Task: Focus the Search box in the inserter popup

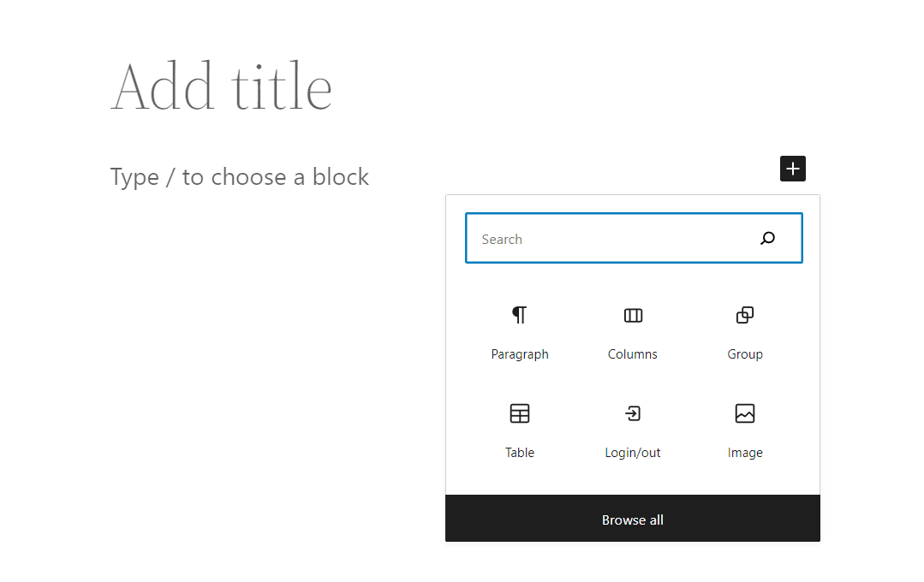Action: pos(599,238)
